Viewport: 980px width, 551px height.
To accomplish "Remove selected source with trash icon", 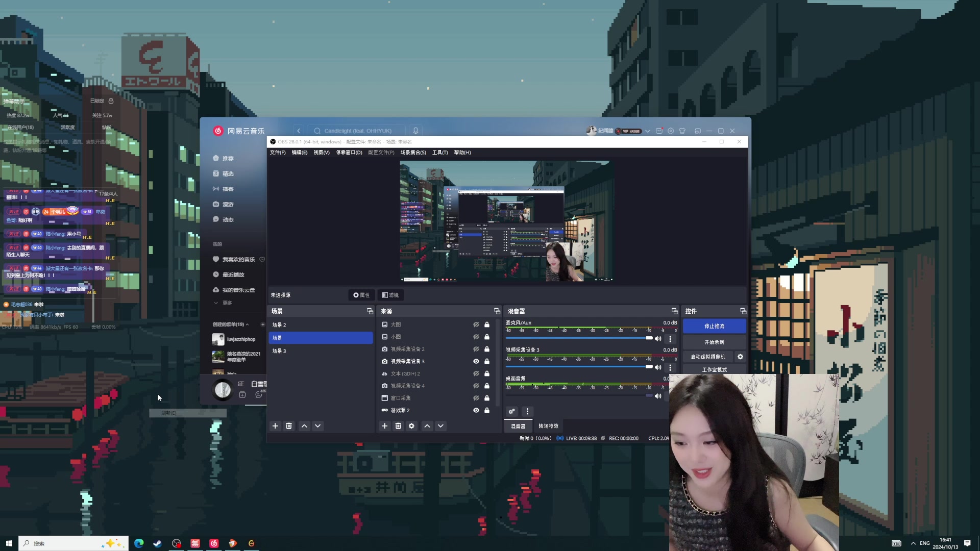I will pyautogui.click(x=398, y=426).
